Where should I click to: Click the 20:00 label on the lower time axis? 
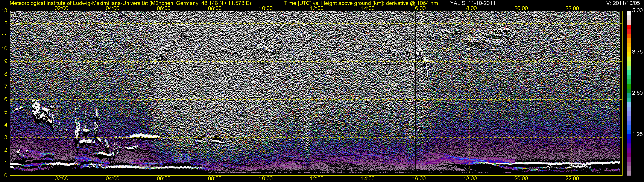click(521, 179)
